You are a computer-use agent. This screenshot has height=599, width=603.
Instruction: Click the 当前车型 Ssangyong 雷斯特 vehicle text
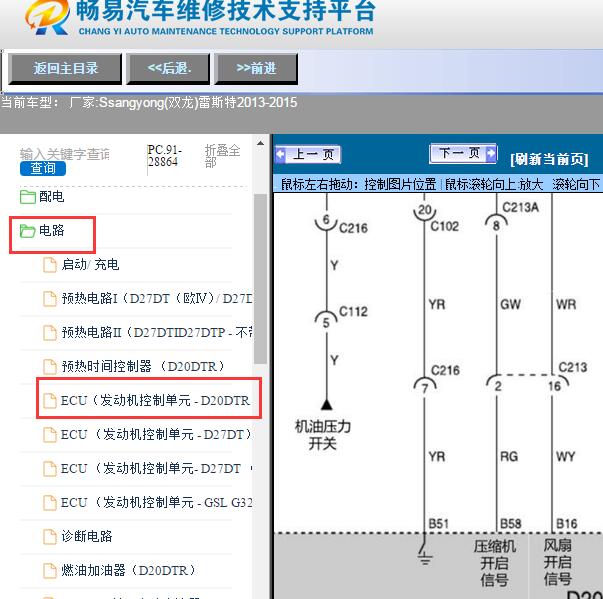click(149, 103)
